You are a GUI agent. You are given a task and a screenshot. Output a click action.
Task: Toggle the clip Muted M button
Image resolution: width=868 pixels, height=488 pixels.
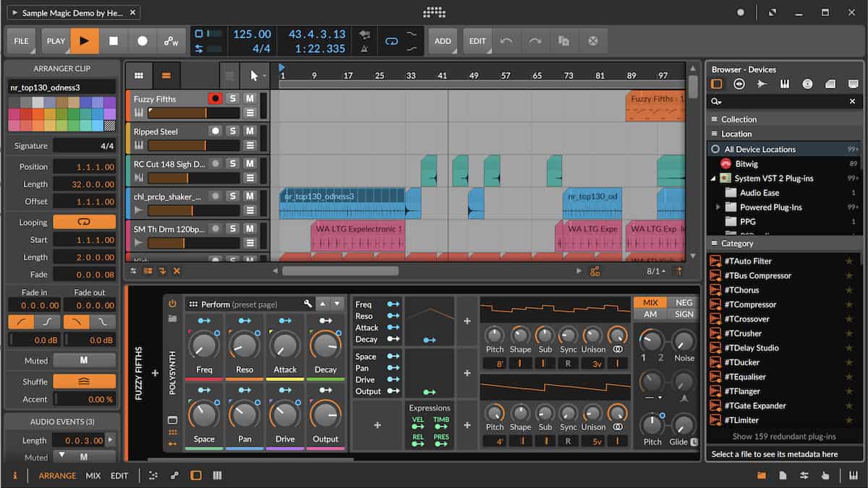[84, 360]
